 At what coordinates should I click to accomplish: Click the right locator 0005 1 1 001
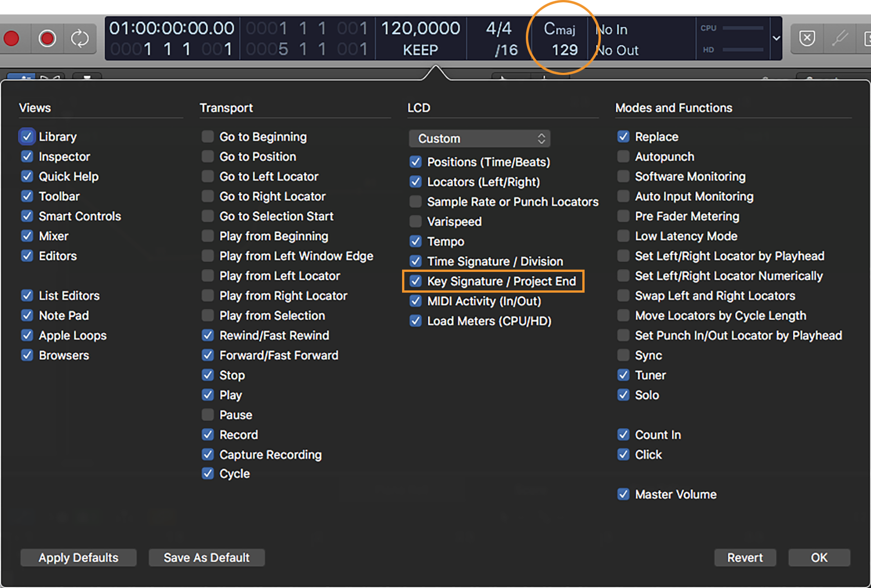coord(307,49)
